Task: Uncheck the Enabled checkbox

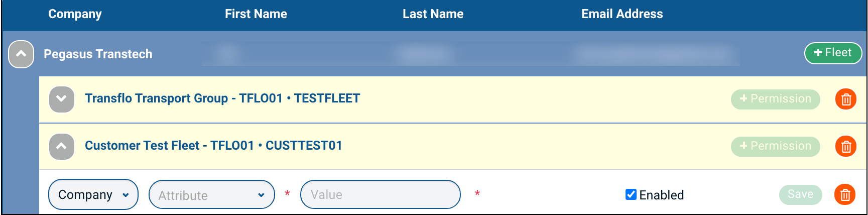Action: pos(631,194)
